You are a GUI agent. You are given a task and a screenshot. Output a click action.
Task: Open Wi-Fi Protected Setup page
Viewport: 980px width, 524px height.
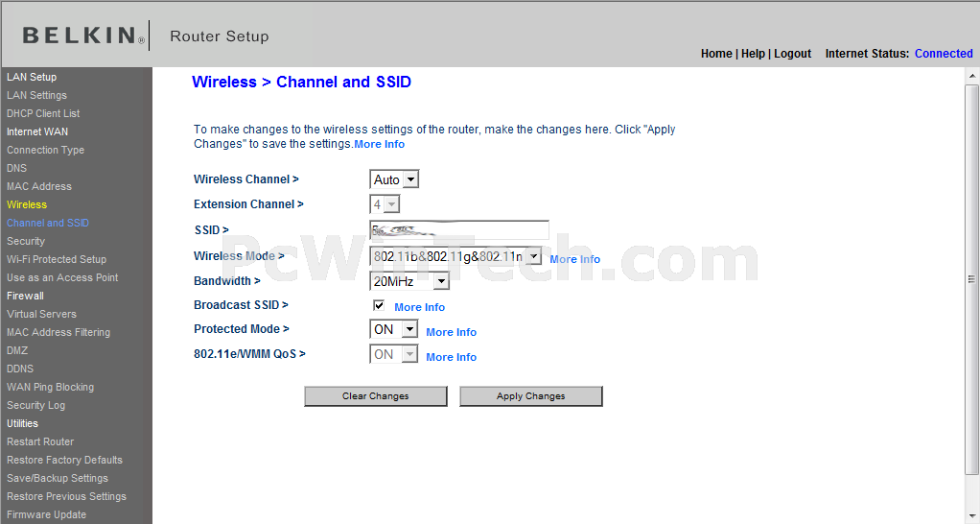pyautogui.click(x=57, y=259)
